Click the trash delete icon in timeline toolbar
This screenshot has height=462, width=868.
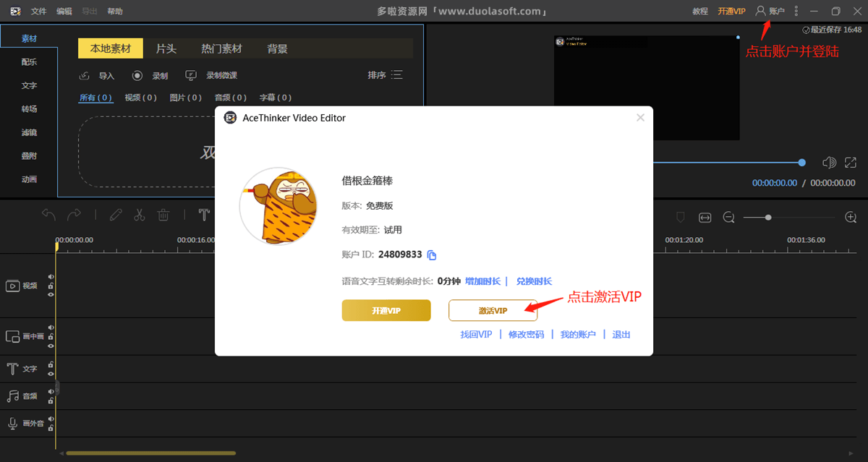(x=163, y=215)
